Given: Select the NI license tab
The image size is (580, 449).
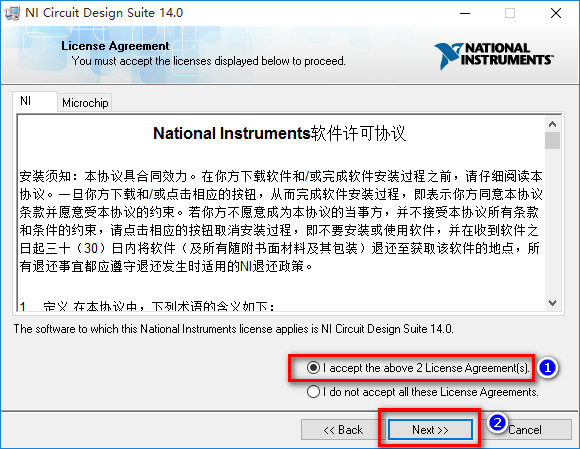Looking at the screenshot, I should (34, 101).
